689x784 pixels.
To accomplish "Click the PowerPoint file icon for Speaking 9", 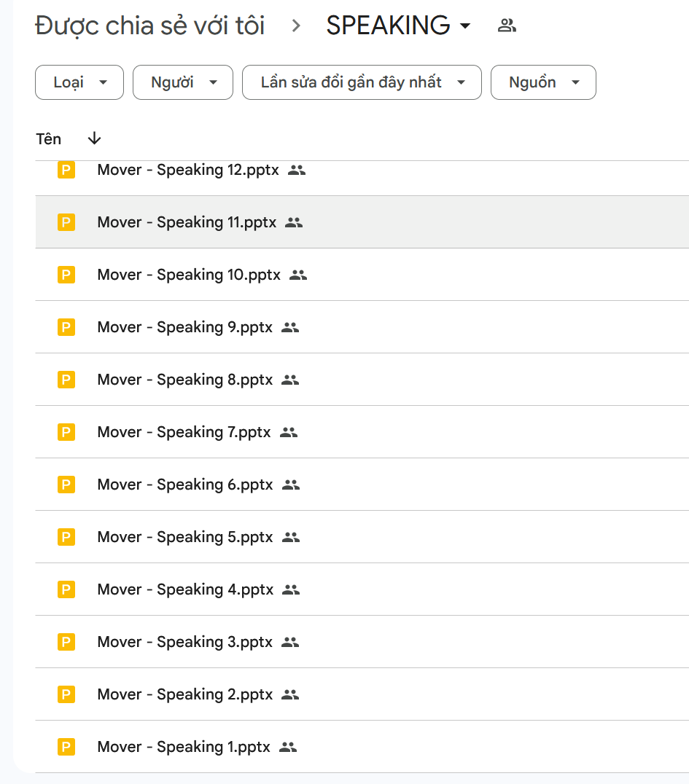I will [66, 328].
